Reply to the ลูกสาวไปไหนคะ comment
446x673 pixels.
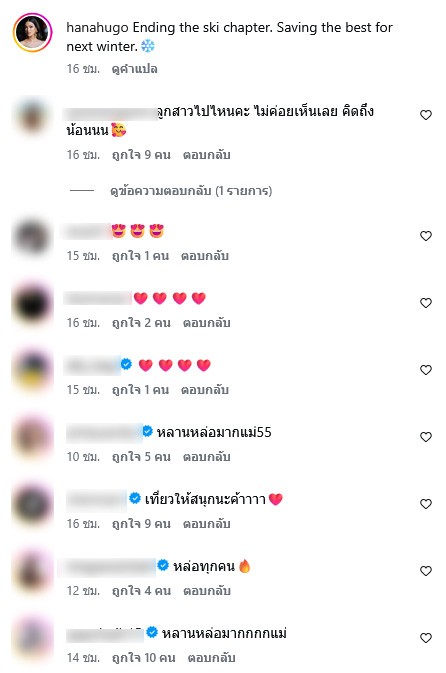tap(206, 155)
